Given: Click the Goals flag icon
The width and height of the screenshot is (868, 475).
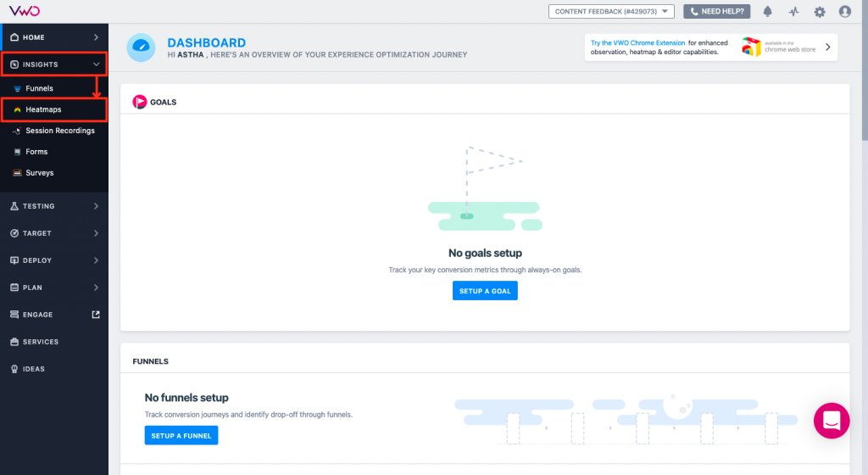Looking at the screenshot, I should click(x=140, y=102).
